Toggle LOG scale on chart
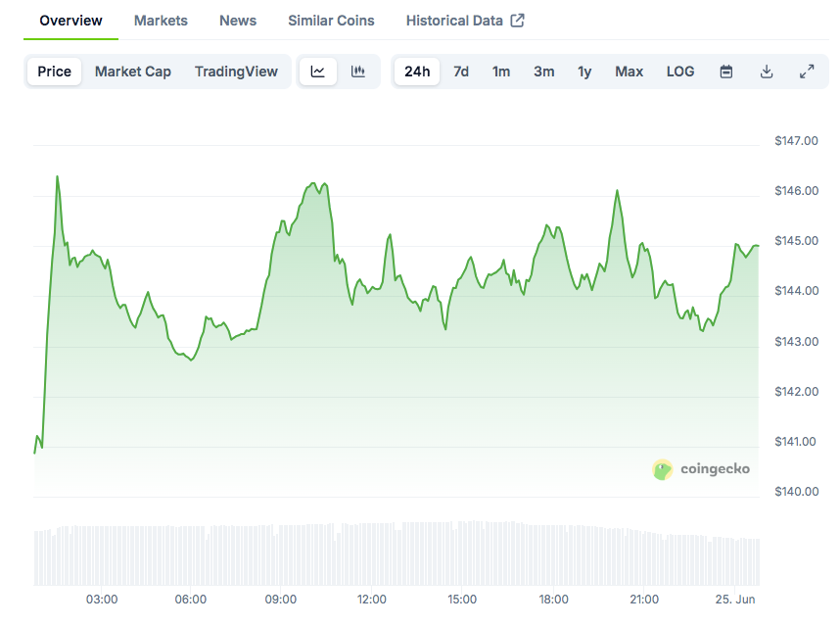Image resolution: width=840 pixels, height=626 pixels. [680, 72]
